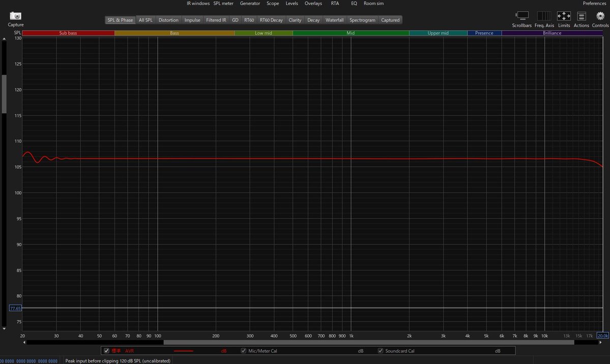The width and height of the screenshot is (610, 364).
Task: Open the Generator tool
Action: pos(250,4)
